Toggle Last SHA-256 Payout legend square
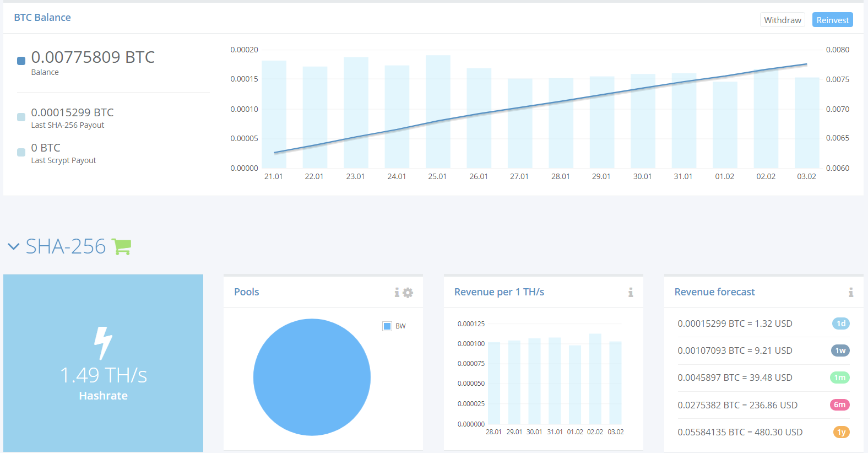Image resolution: width=868 pixels, height=453 pixels. click(21, 117)
